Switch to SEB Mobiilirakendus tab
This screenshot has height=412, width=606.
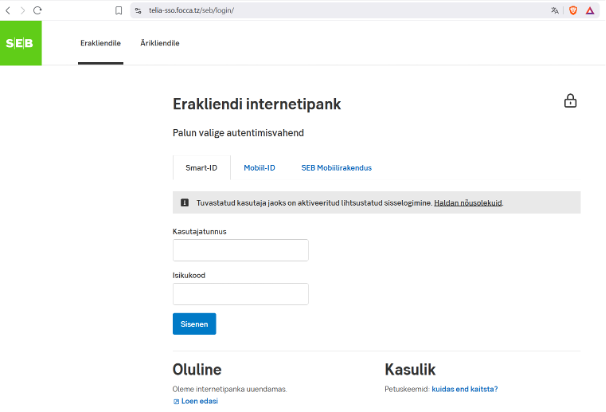pyautogui.click(x=329, y=168)
